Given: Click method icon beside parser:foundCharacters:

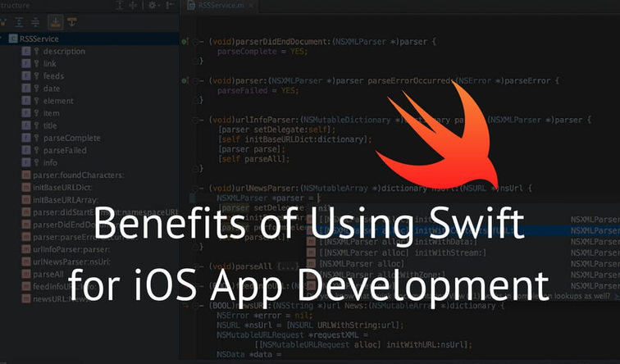Looking at the screenshot, I should (x=26, y=175).
